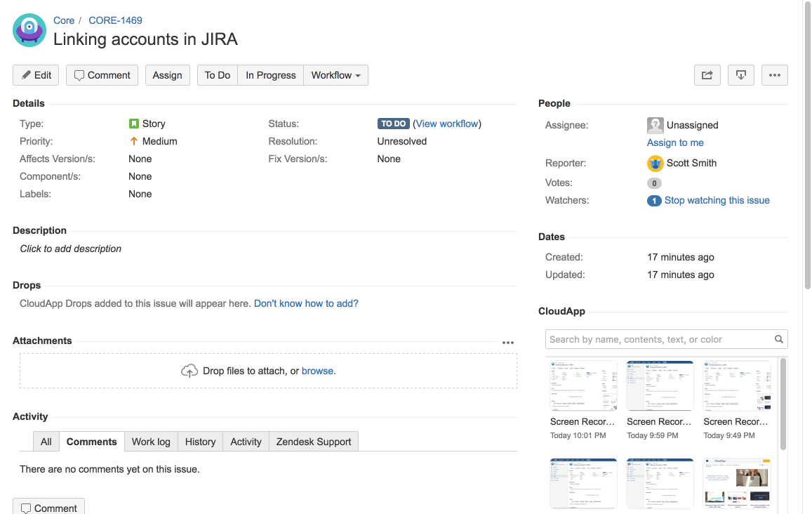Click the Linking accounts in JIRA title
812x514 pixels.
(145, 39)
